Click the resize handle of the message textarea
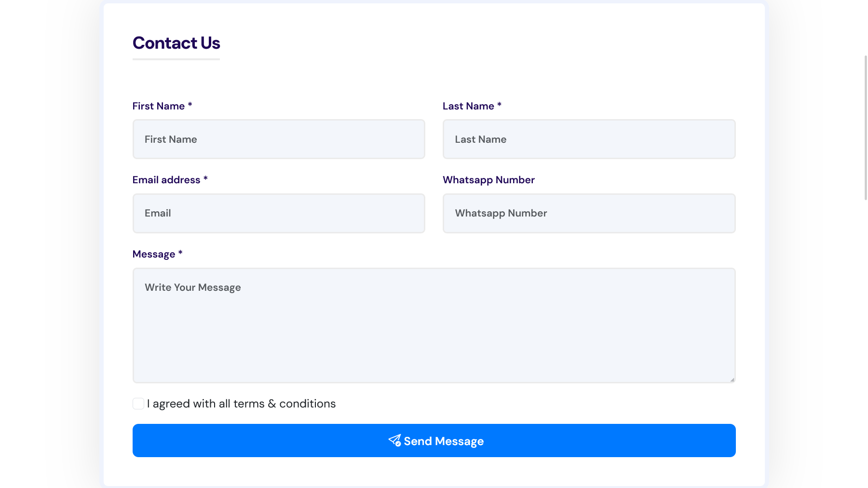 point(733,380)
